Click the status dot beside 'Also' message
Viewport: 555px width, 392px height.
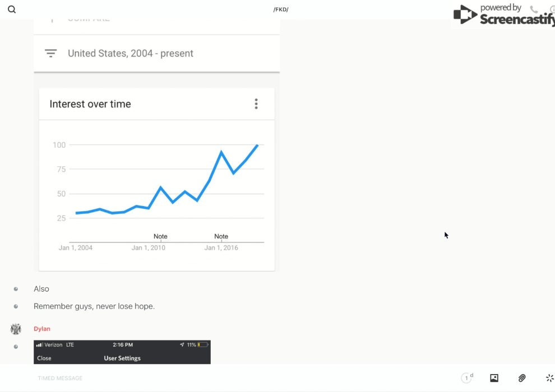tap(16, 289)
